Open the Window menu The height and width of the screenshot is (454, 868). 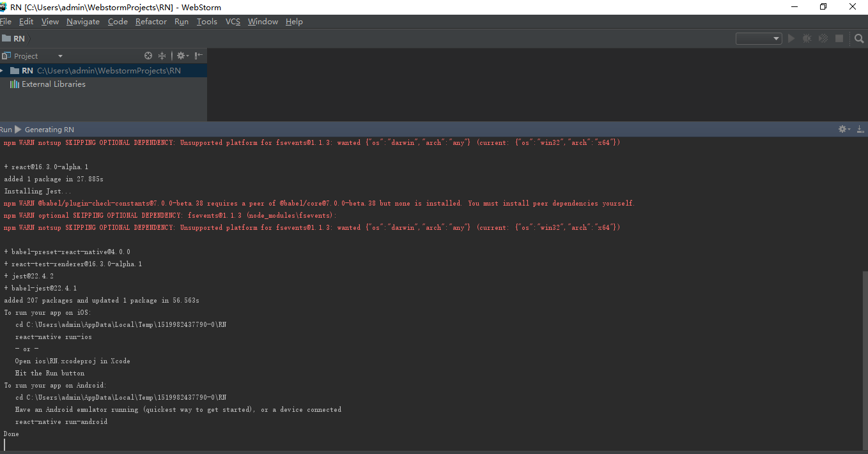263,22
